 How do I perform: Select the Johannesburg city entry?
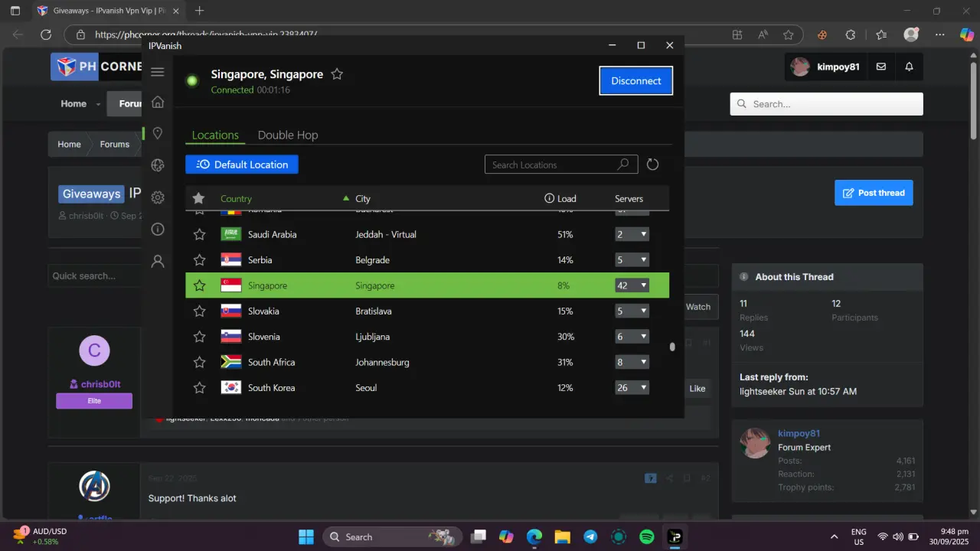[382, 362]
